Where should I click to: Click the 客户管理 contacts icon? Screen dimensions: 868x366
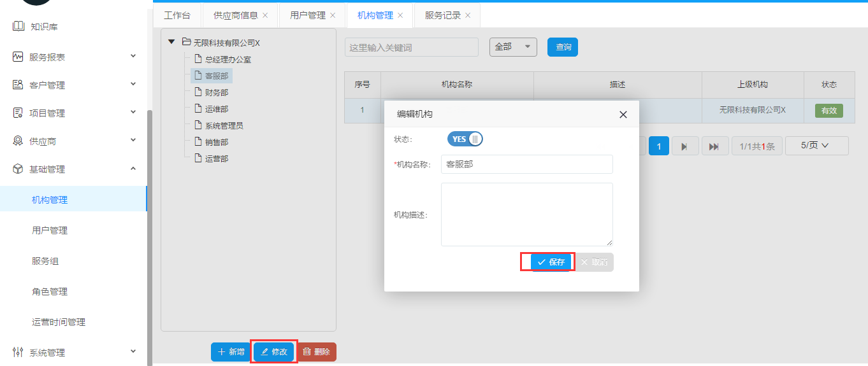click(x=18, y=85)
